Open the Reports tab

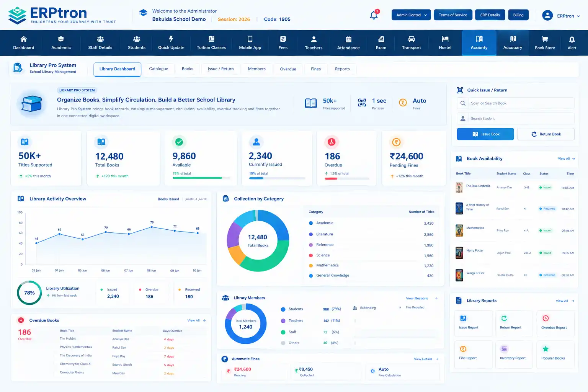pos(342,69)
